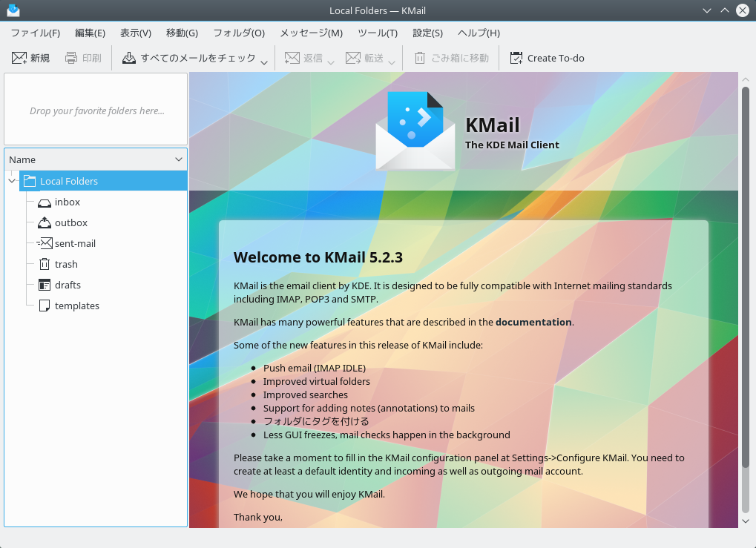Select the outbox folder icon

click(x=45, y=222)
